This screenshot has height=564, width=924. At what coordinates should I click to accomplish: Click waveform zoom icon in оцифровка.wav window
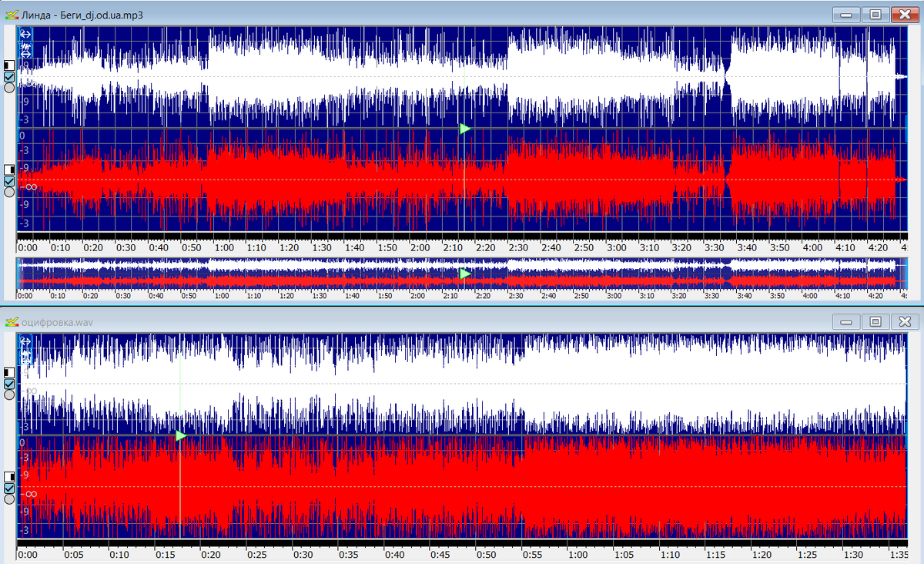pos(25,357)
